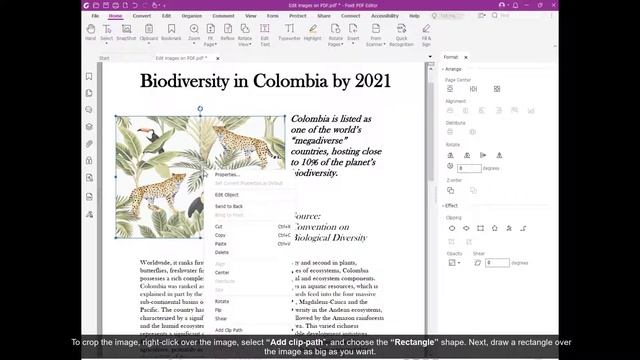The width and height of the screenshot is (640, 360).
Task: Click the Rotate degrees input field
Action: [469, 168]
